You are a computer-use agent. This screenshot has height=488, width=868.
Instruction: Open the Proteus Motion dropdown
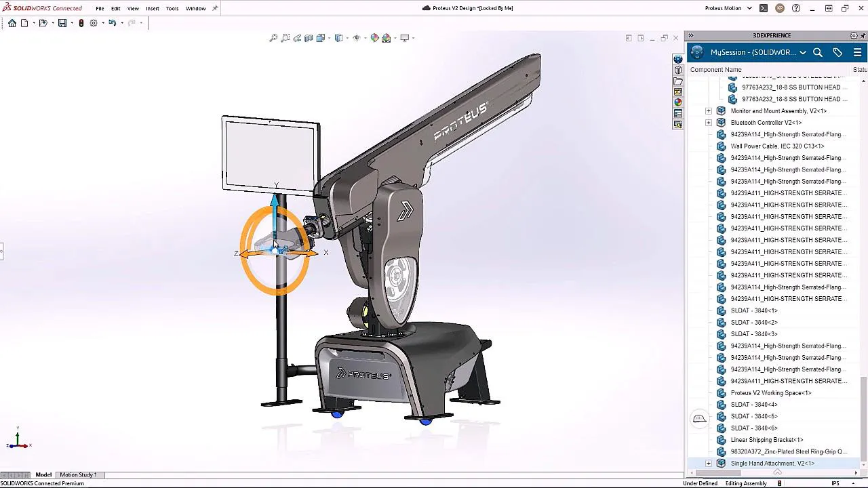tap(749, 8)
